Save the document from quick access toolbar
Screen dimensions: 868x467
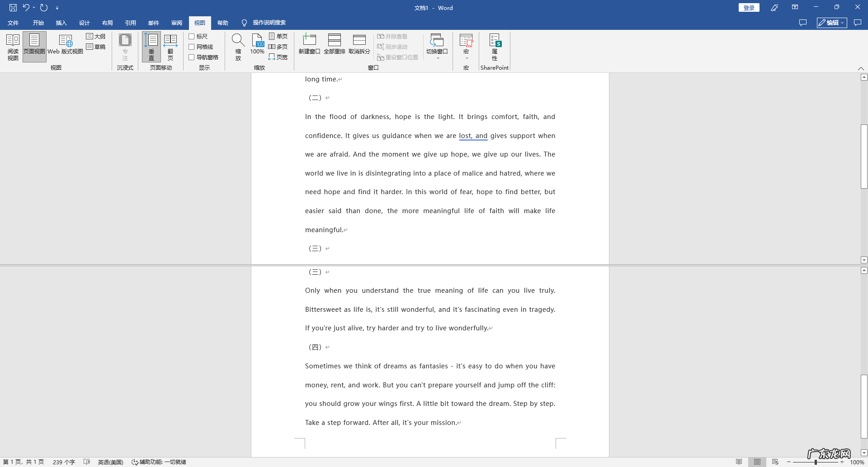(13, 8)
